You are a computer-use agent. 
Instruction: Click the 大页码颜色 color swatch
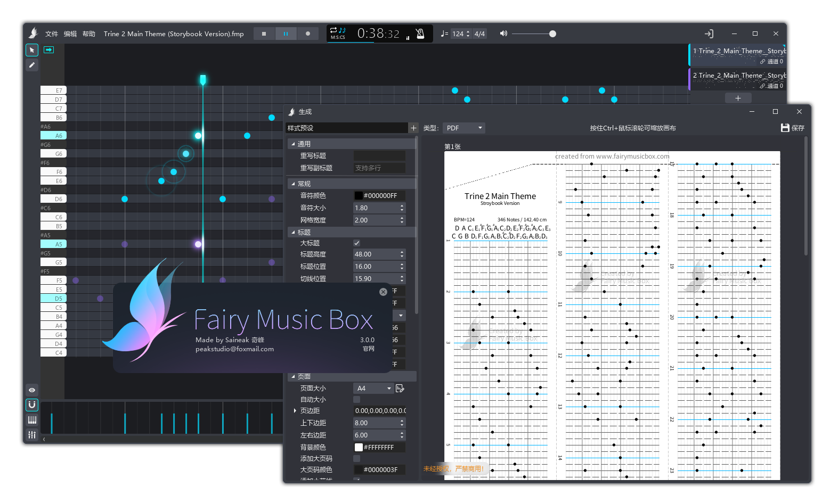coord(359,470)
